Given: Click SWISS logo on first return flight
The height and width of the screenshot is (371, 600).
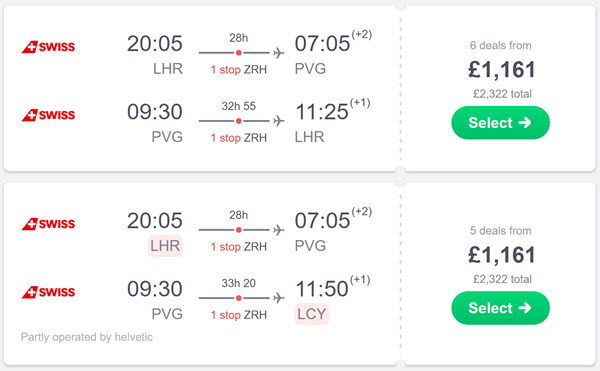Looking at the screenshot, I should (48, 115).
